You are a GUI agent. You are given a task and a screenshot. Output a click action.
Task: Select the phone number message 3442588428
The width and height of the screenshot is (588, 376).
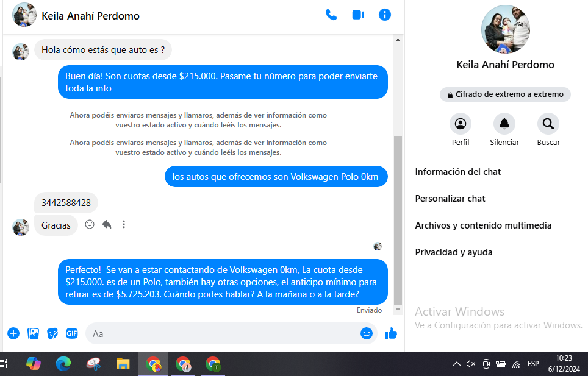66,202
